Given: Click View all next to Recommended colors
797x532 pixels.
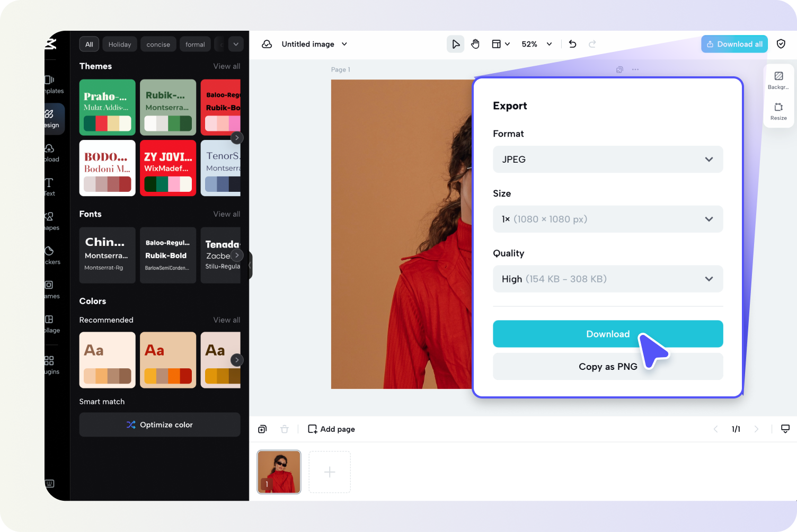Looking at the screenshot, I should pos(227,320).
